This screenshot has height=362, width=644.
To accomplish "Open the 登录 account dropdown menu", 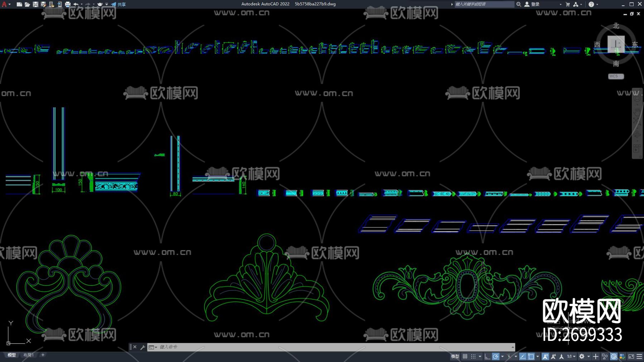I will pos(560,4).
